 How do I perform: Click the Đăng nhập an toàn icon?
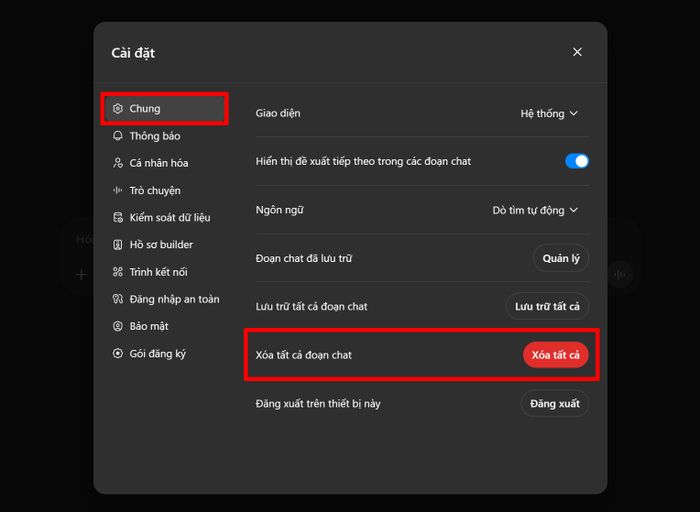(x=118, y=299)
